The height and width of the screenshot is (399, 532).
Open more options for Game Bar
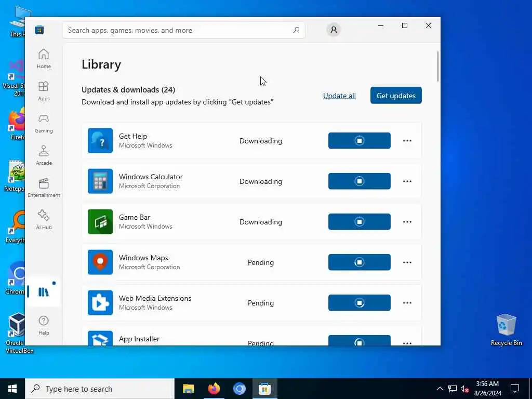point(407,222)
